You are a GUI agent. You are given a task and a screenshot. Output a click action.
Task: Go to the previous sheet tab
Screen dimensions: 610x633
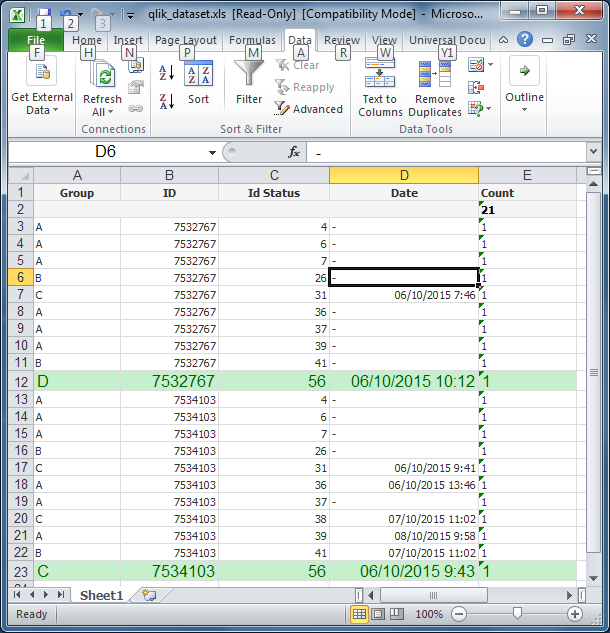[x=32, y=595]
